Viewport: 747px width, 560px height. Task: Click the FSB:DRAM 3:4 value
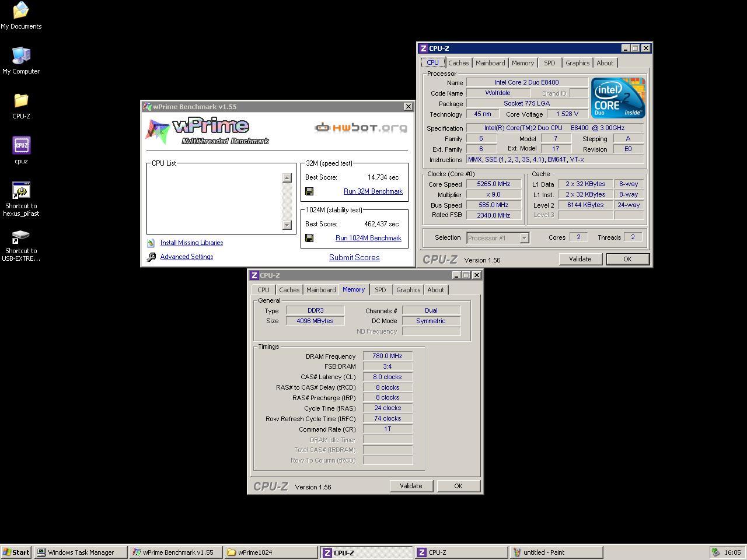[388, 366]
